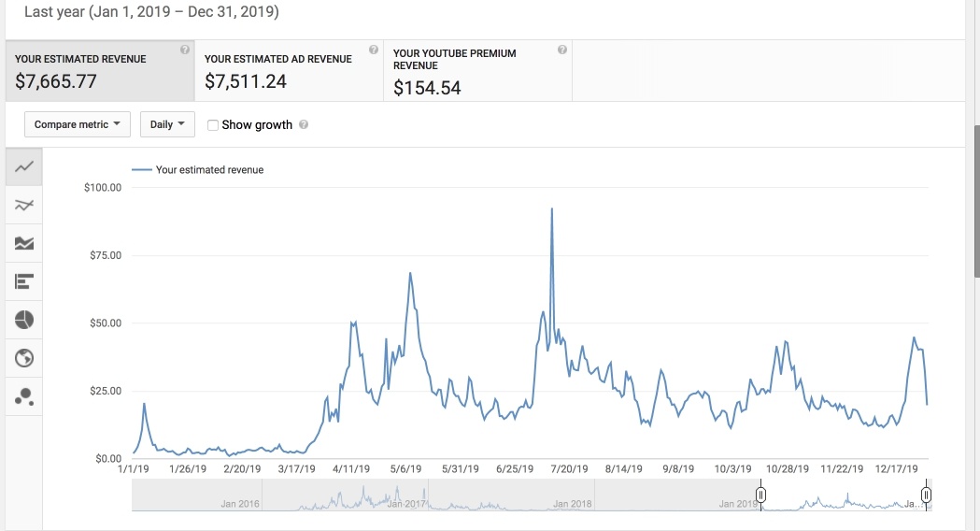Viewport: 980px width, 531px height.
Task: Select the line chart view icon
Action: point(24,167)
